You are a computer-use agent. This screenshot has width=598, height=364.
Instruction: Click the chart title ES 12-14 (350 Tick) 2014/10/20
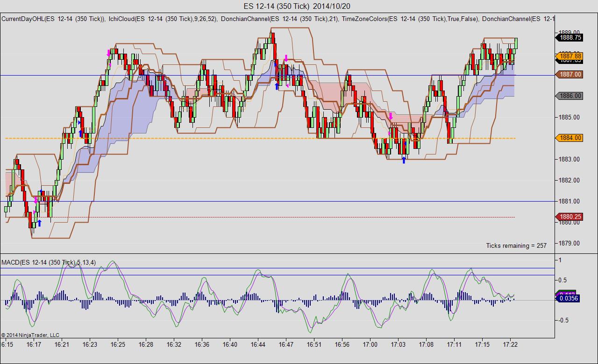click(297, 6)
